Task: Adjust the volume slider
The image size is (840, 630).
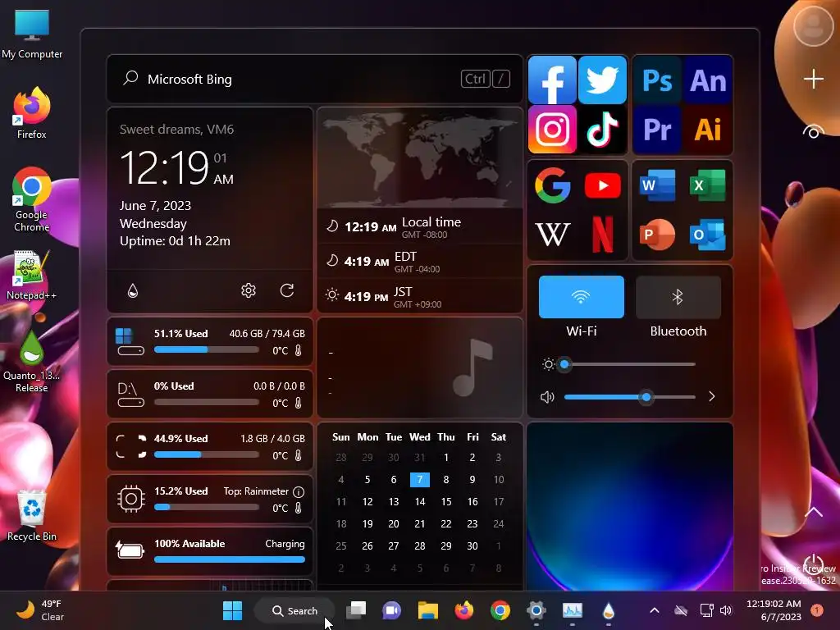Action: pos(629,397)
